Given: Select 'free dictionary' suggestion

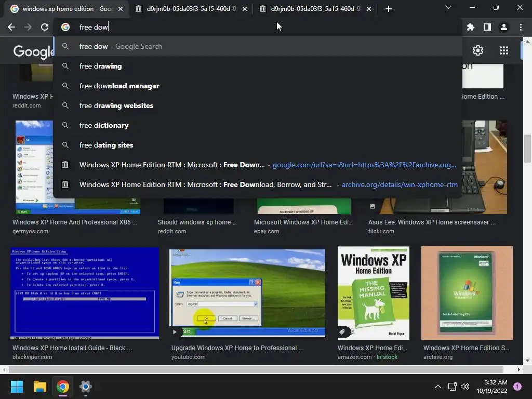Looking at the screenshot, I should click(258, 125).
